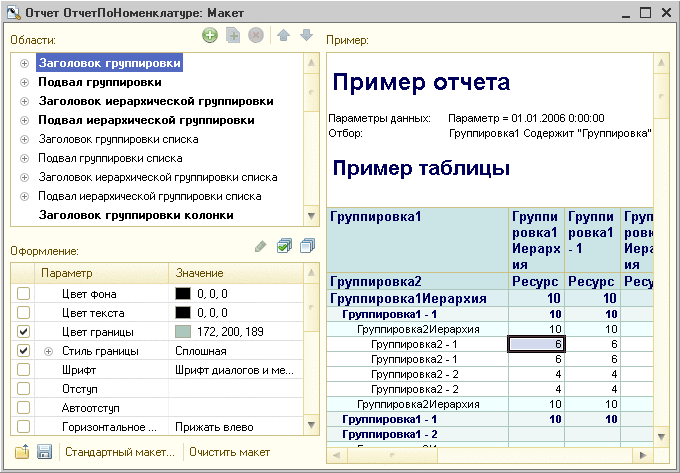Expand Заголовок группировки списка node
The width and height of the screenshot is (680, 473).
[24, 140]
